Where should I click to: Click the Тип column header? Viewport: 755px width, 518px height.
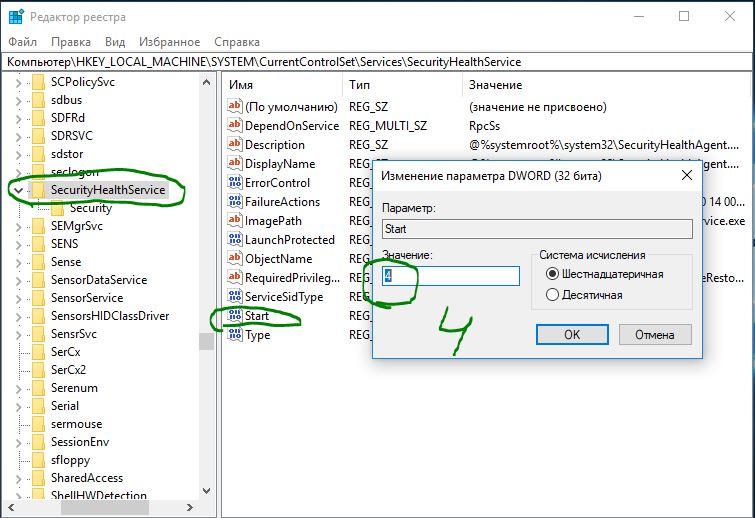tap(403, 85)
